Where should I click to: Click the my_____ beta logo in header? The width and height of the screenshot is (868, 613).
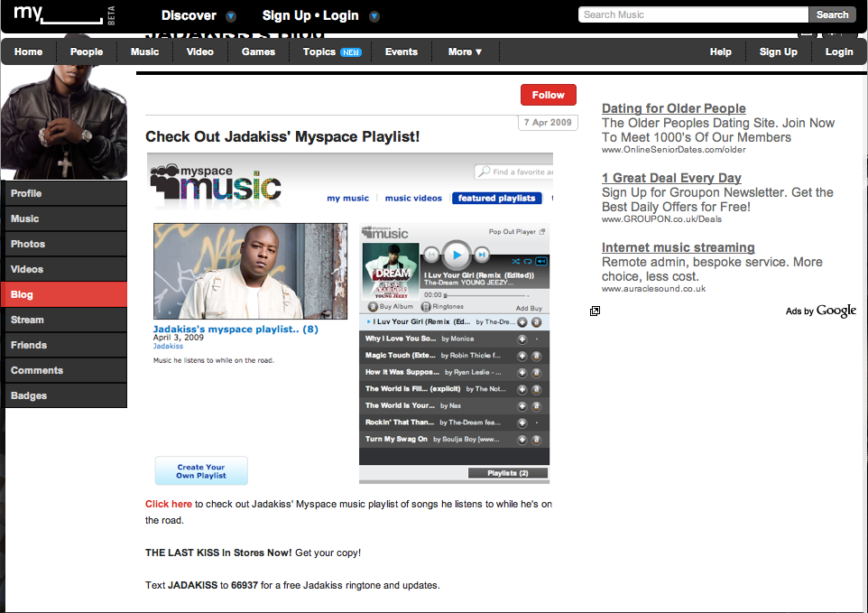pos(64,14)
